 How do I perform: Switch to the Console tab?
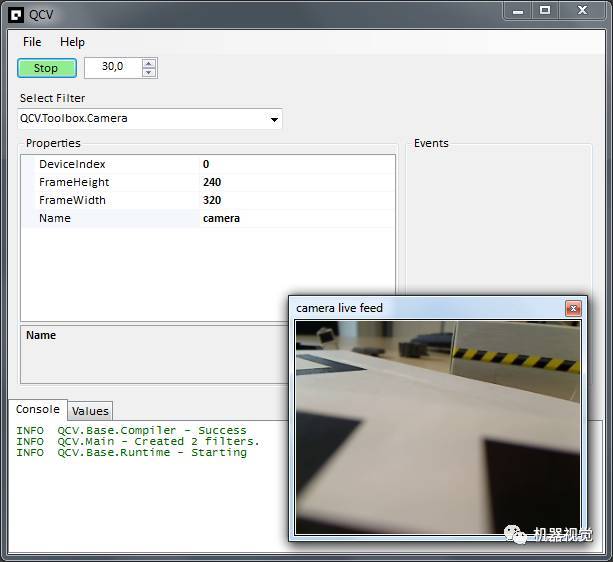point(38,410)
